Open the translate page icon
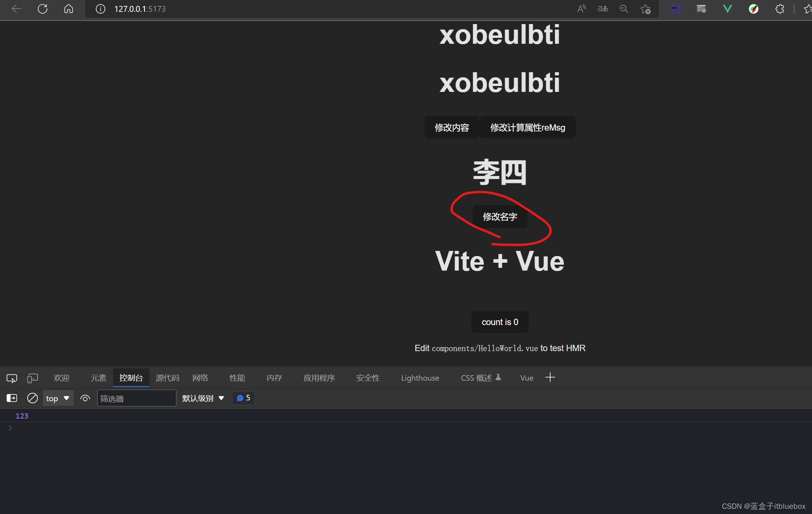 [x=603, y=9]
